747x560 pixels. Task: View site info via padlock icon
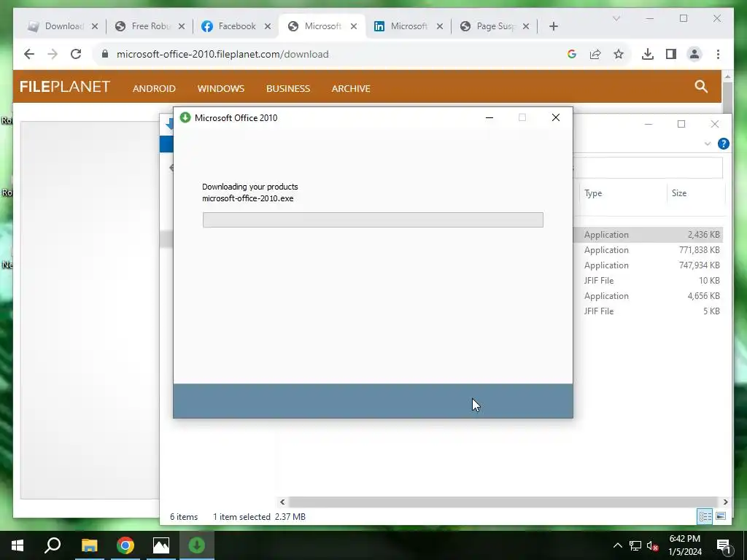pyautogui.click(x=105, y=54)
